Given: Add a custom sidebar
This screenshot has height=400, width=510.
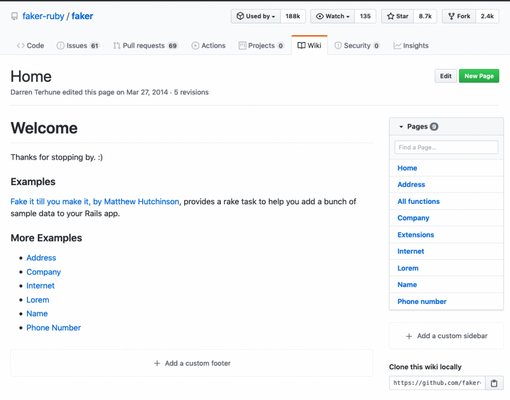Looking at the screenshot, I should 446,336.
